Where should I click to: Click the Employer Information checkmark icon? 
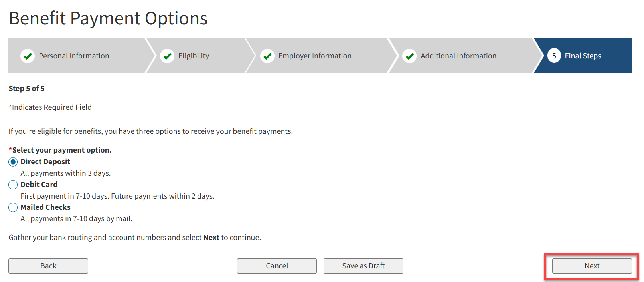[x=267, y=56]
